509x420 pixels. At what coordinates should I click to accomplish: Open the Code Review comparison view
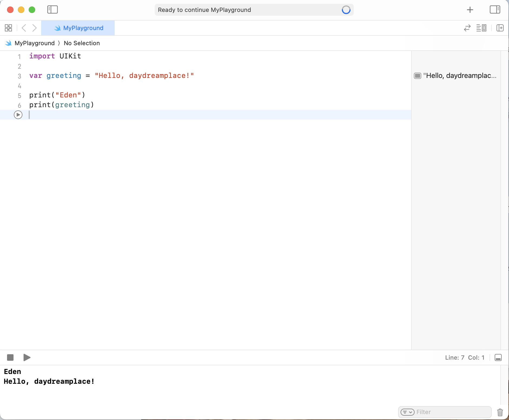click(x=467, y=28)
